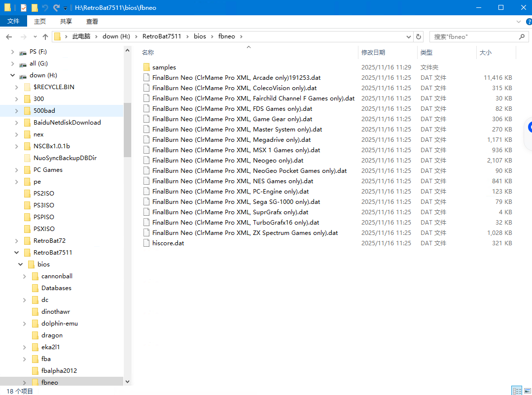Click the RetroBat7511 breadcrumb in address bar
Viewport: 532px width, 395px height.
(x=162, y=36)
